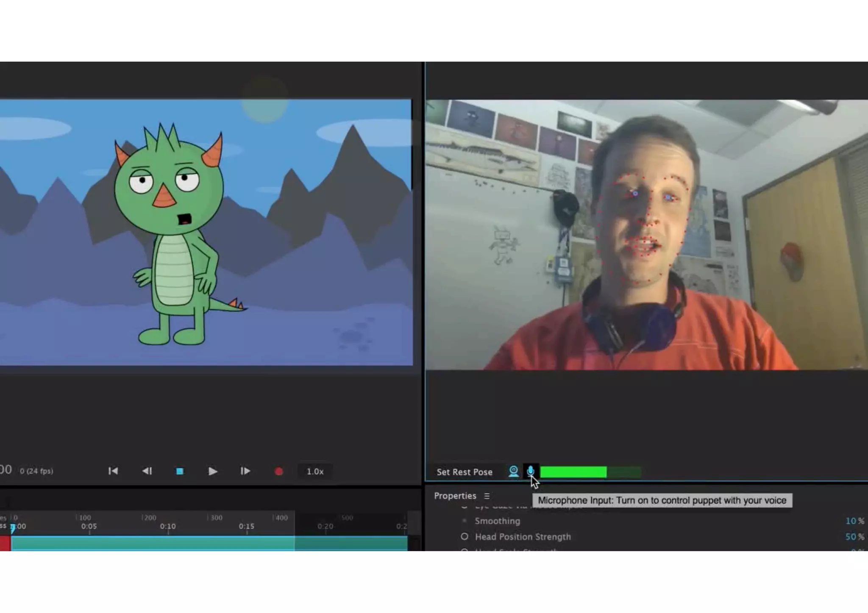
Task: Click the Play button
Action: [213, 471]
